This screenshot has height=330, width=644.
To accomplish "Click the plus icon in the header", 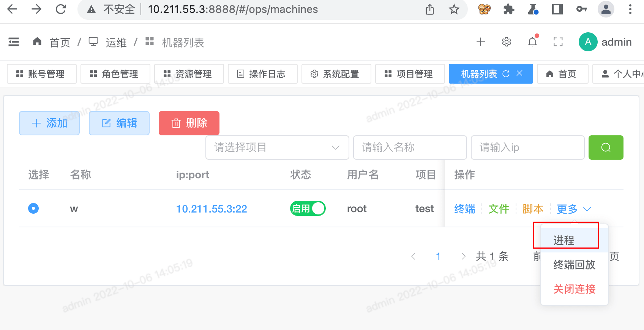I will click(481, 42).
